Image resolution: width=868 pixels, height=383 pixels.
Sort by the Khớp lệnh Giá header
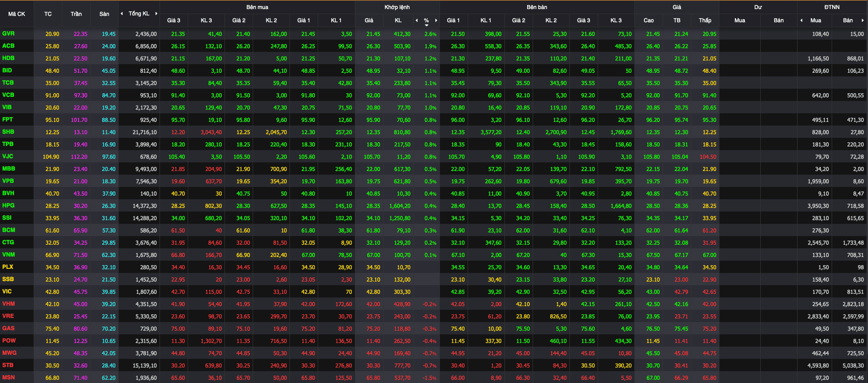coord(369,20)
